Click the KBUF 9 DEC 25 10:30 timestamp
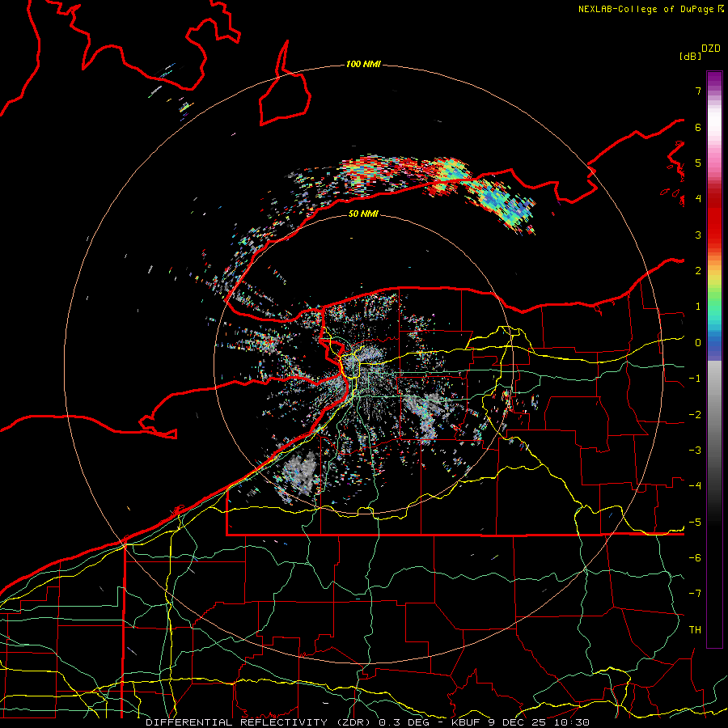Viewport: 728px width, 728px height. [520, 722]
